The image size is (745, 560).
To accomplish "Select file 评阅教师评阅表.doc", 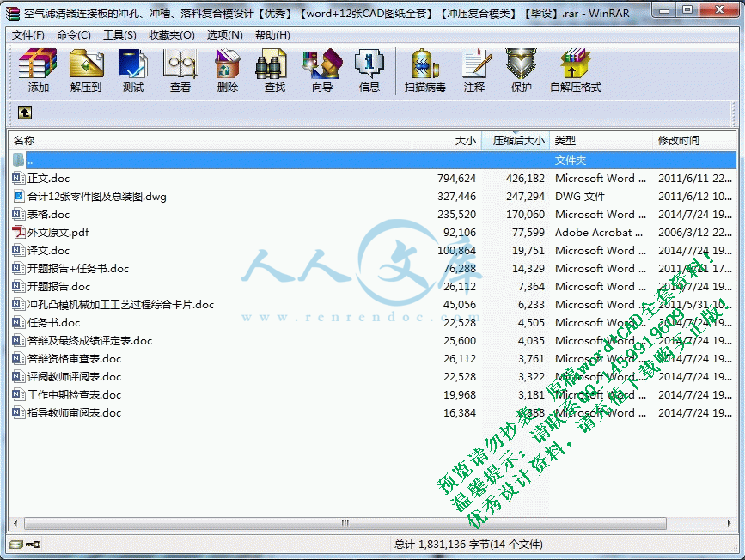I will 74,377.
